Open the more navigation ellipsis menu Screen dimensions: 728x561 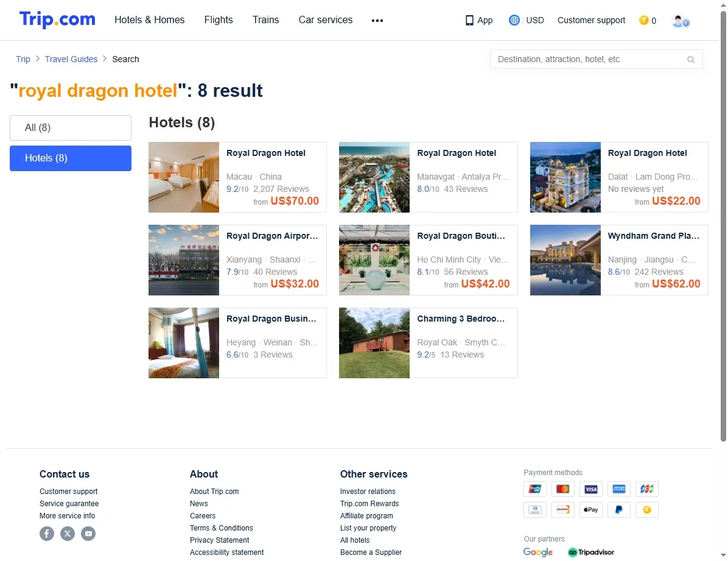377,21
